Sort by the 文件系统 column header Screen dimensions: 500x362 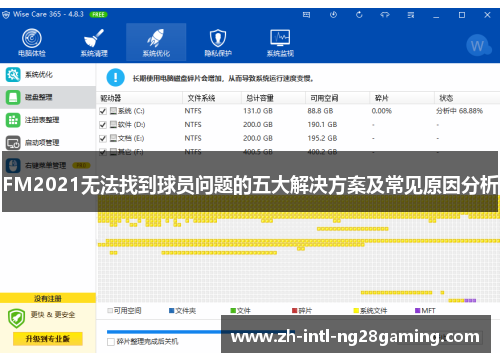(x=212, y=98)
